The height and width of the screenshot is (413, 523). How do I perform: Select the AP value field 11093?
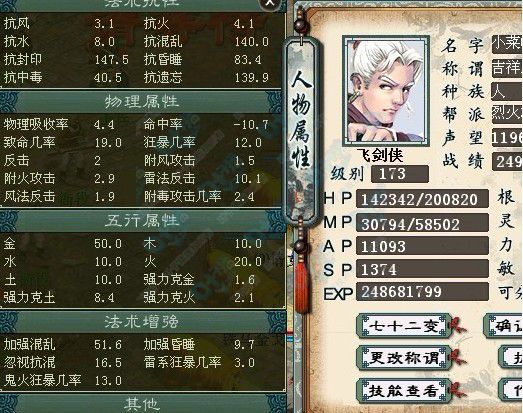point(422,246)
